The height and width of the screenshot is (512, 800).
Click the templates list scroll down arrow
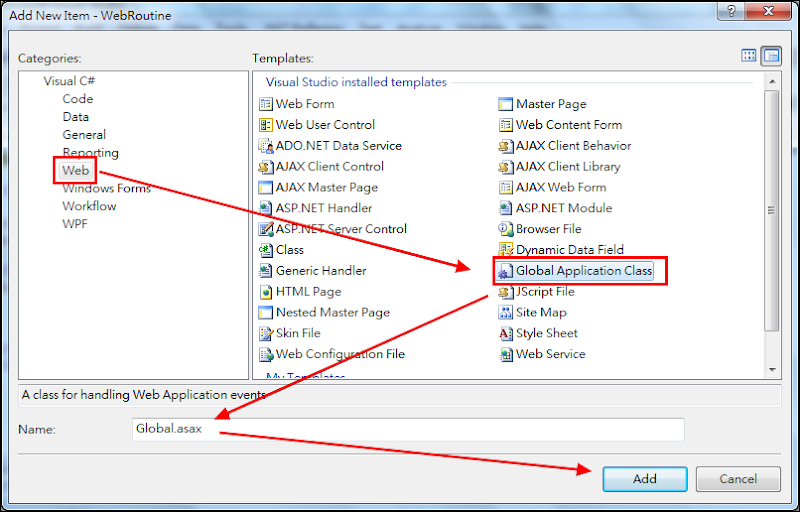[x=772, y=370]
